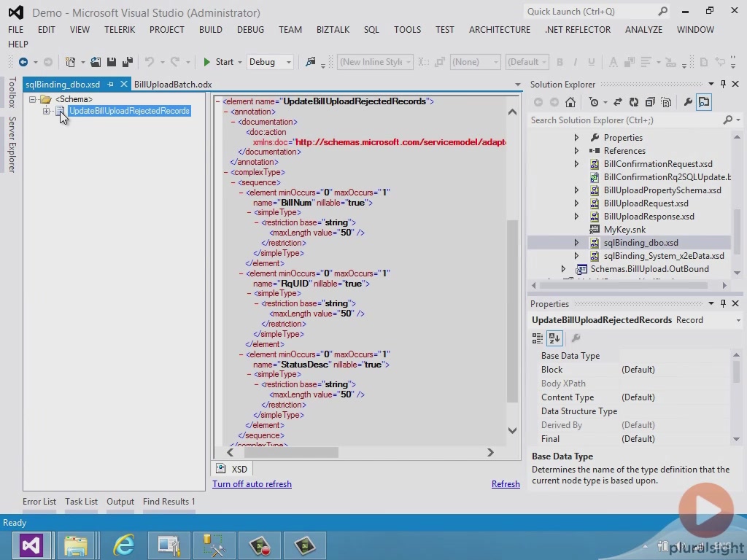Open the Error List tab
Viewport: 747px width, 560px height.
click(x=39, y=502)
